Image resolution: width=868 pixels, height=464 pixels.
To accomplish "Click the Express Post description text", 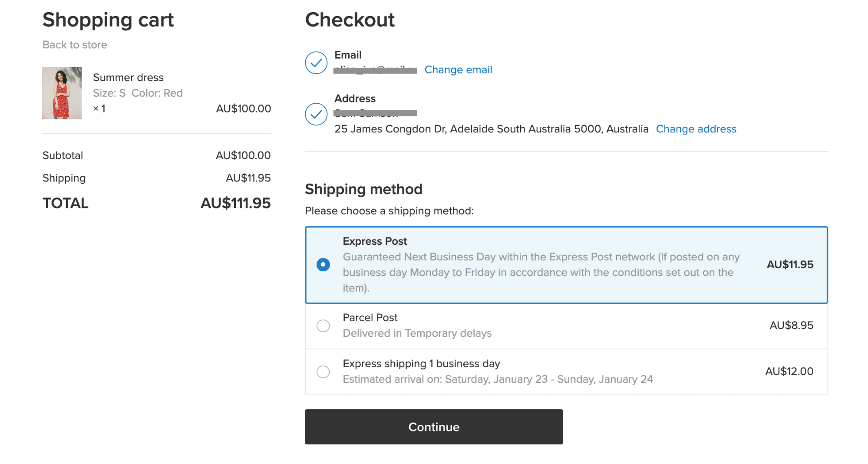I will (541, 272).
